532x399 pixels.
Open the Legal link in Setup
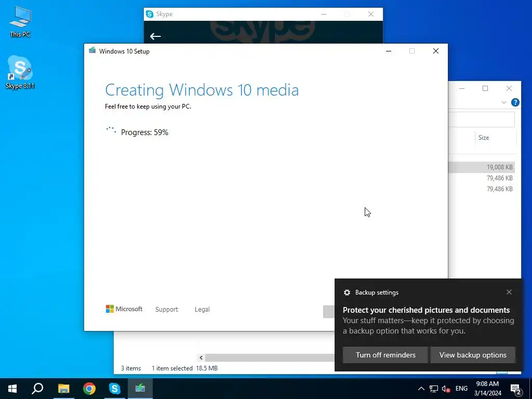pyautogui.click(x=202, y=310)
